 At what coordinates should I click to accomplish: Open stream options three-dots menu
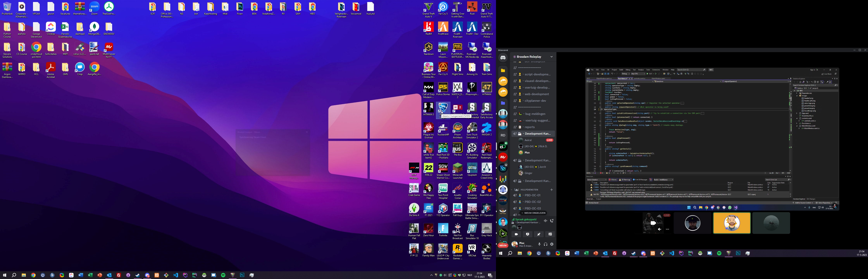tap(667, 229)
